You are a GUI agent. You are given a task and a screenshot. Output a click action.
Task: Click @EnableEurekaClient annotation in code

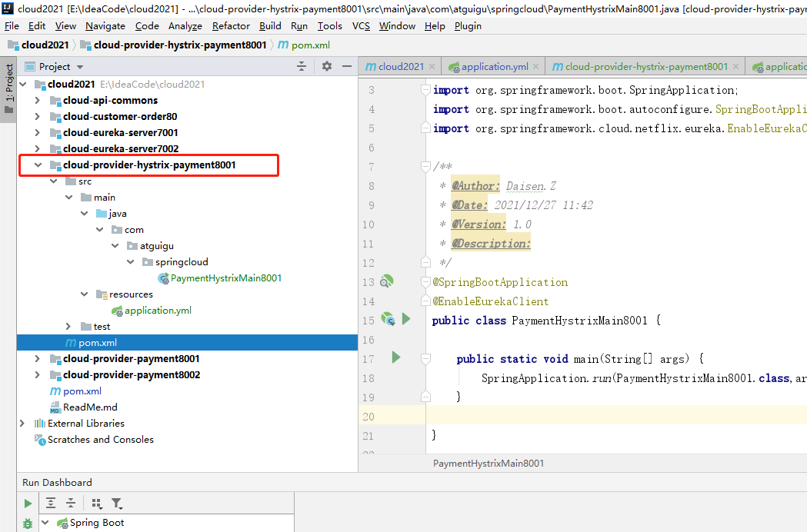491,301
